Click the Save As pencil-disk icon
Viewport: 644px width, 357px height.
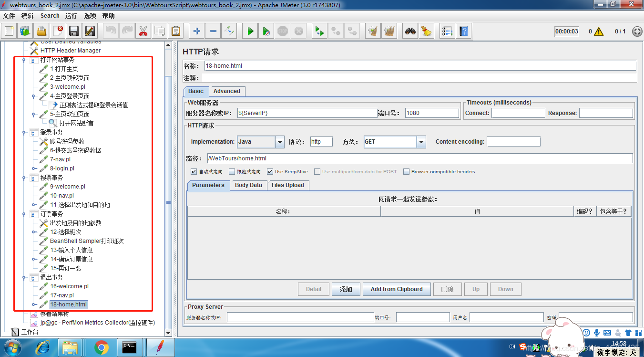tap(90, 31)
